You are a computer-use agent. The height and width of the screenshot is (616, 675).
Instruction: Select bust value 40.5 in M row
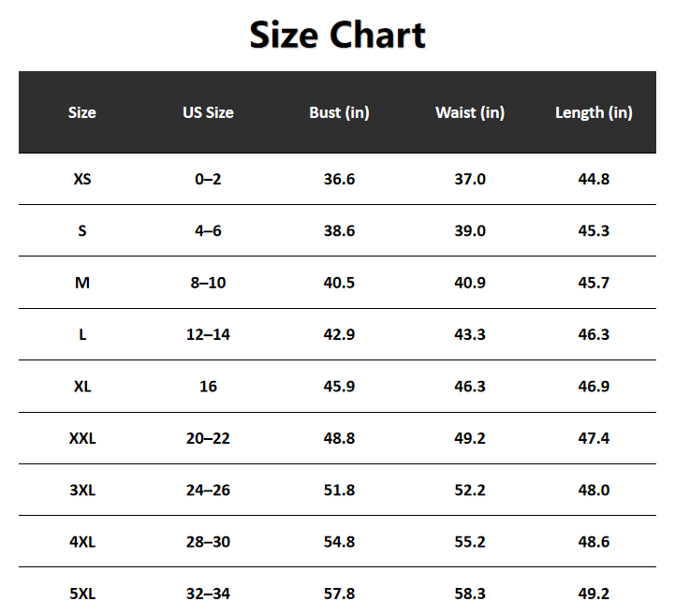(339, 283)
